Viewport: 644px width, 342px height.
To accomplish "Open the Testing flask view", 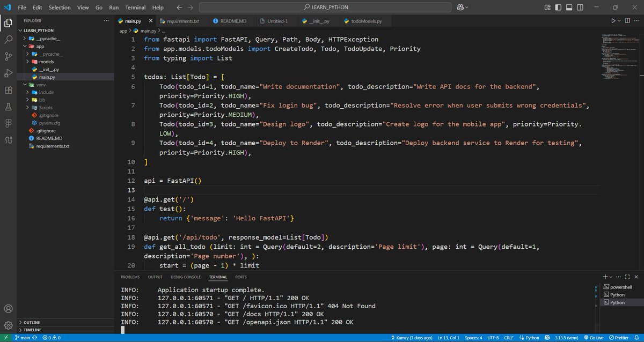I will click(x=8, y=107).
